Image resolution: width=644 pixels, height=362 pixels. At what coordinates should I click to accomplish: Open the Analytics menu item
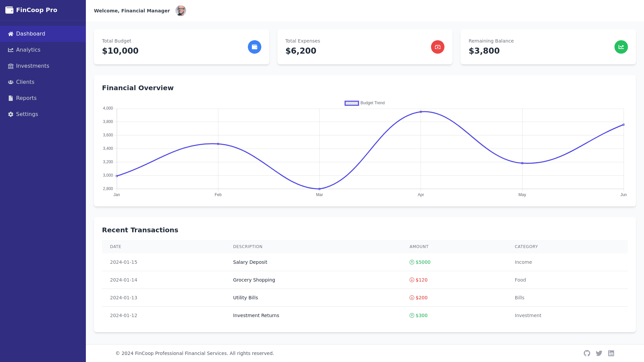(28, 50)
